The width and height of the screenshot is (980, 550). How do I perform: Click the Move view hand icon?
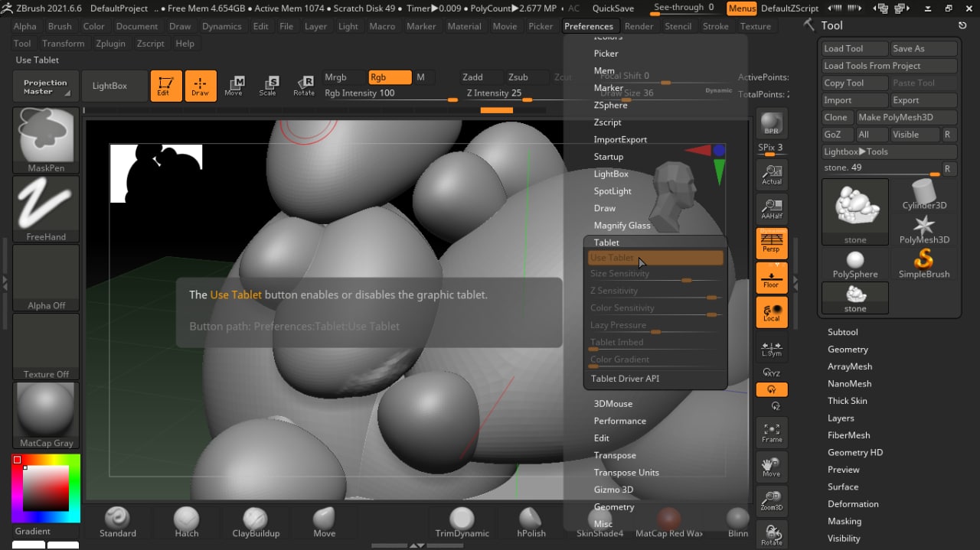click(x=772, y=467)
